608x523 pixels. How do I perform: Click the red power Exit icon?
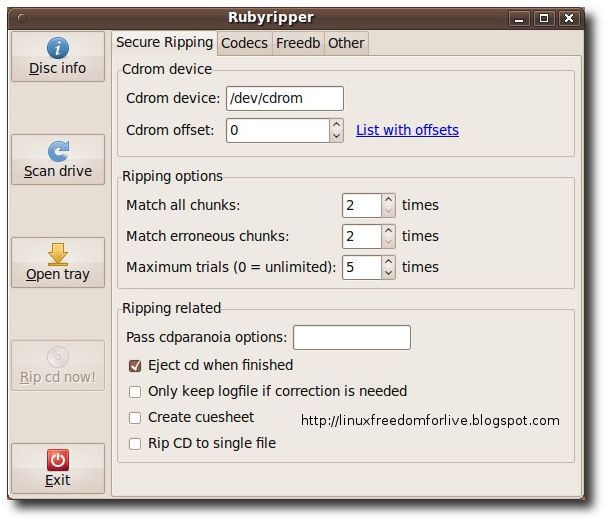click(x=58, y=460)
